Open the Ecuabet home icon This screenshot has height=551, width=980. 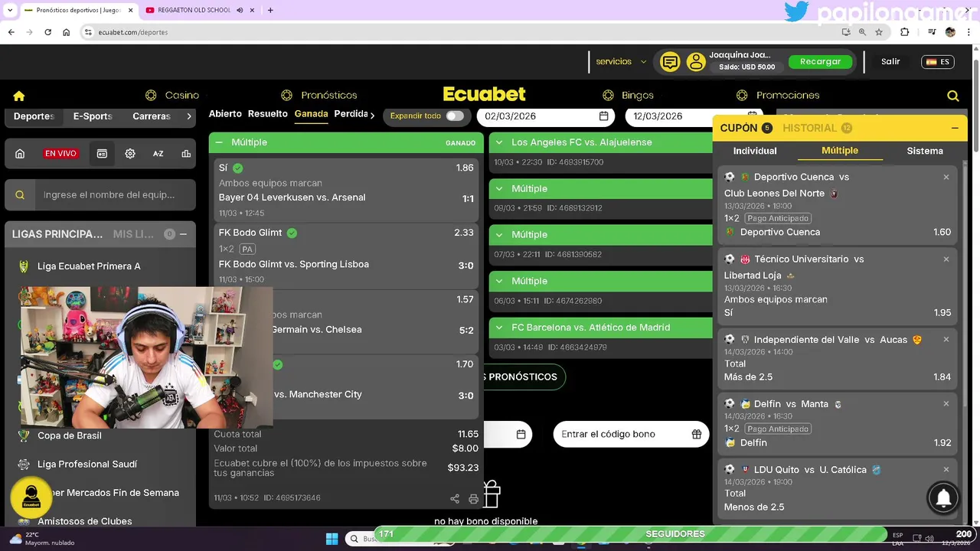tap(19, 96)
